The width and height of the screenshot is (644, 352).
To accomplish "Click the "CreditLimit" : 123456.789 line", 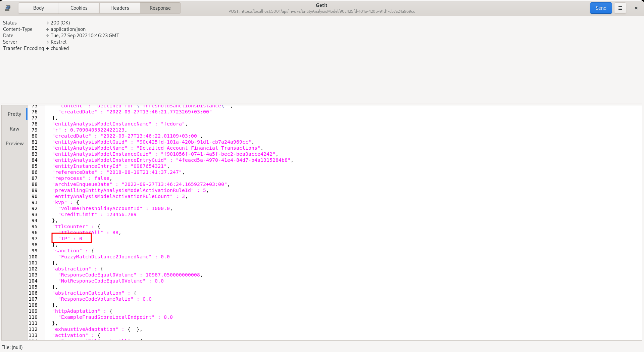I will (97, 214).
